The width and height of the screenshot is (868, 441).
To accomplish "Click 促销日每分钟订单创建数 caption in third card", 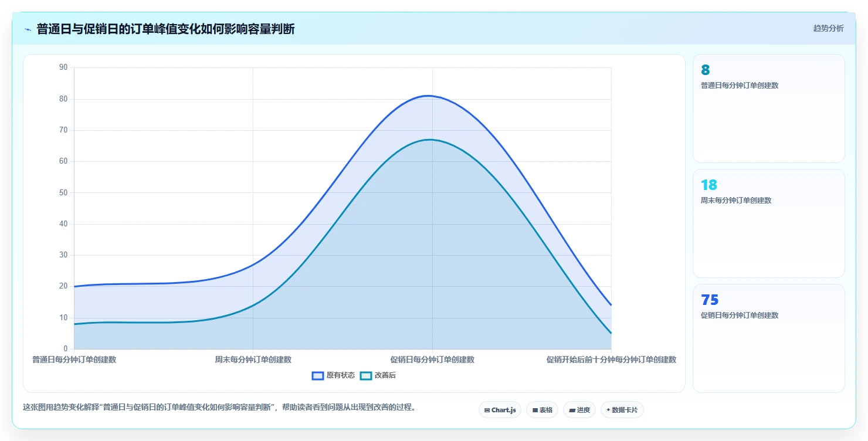I will 740,315.
